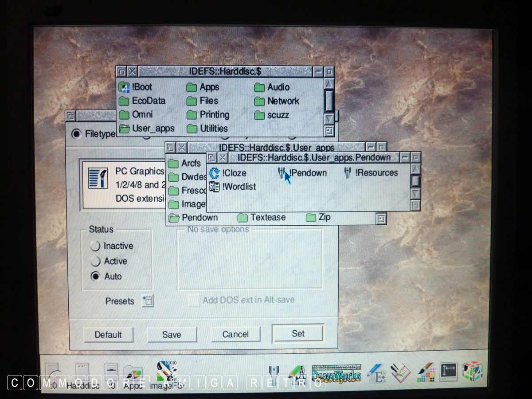
Task: Open the Presets pop-up menu
Action: 147,301
